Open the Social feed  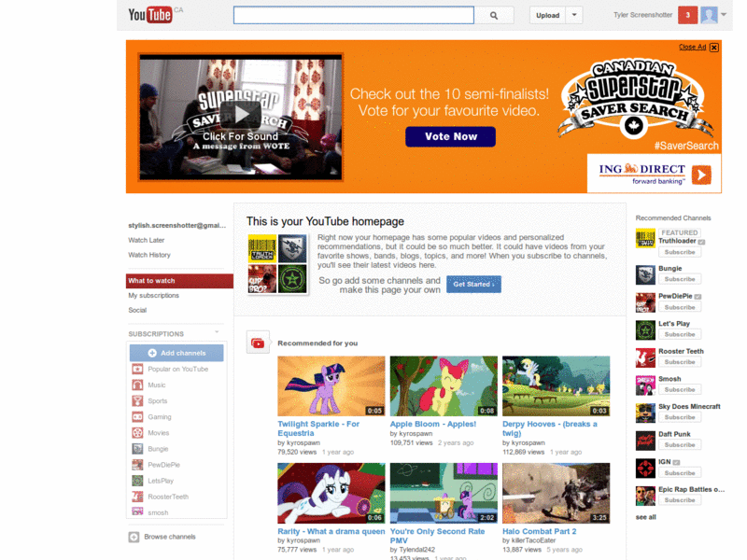137,311
